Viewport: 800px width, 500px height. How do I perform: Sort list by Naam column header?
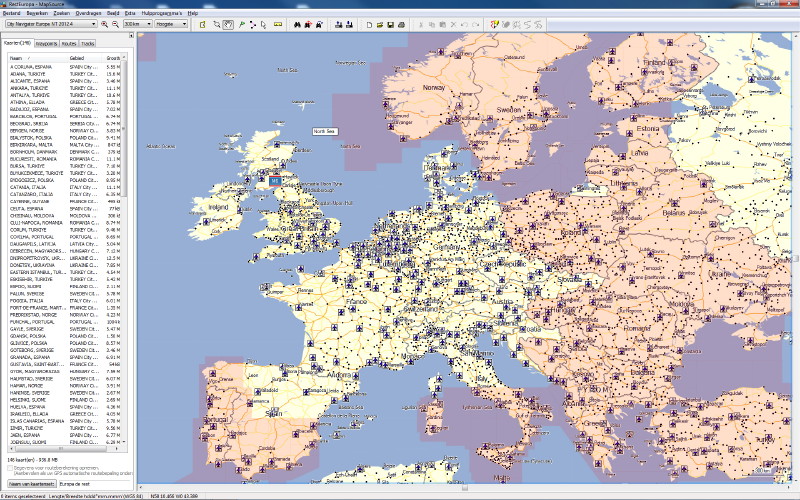37,58
